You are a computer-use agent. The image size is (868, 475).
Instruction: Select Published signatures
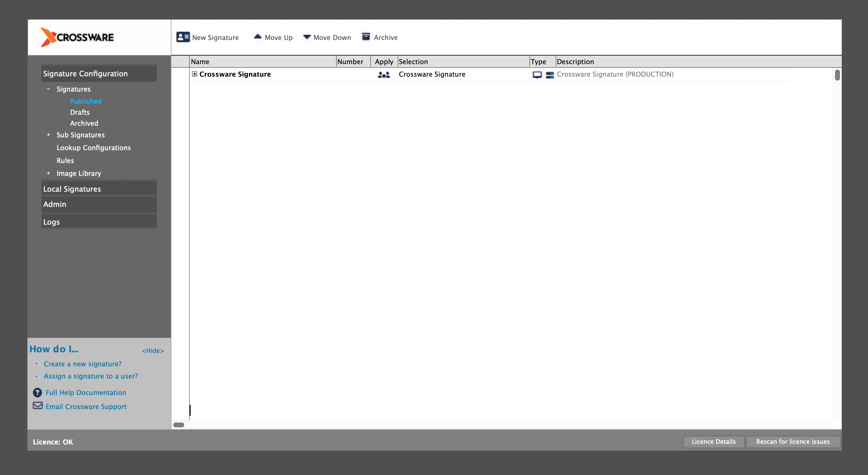tap(86, 101)
